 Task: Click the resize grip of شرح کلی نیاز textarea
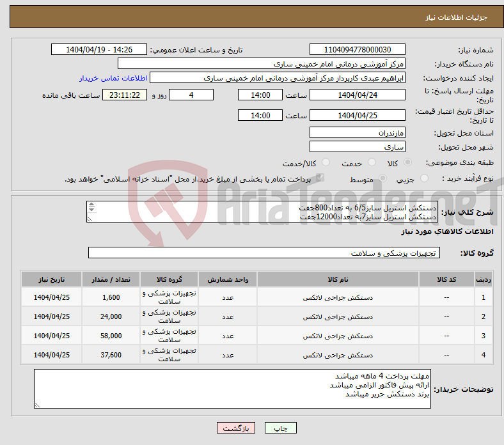pos(90,219)
